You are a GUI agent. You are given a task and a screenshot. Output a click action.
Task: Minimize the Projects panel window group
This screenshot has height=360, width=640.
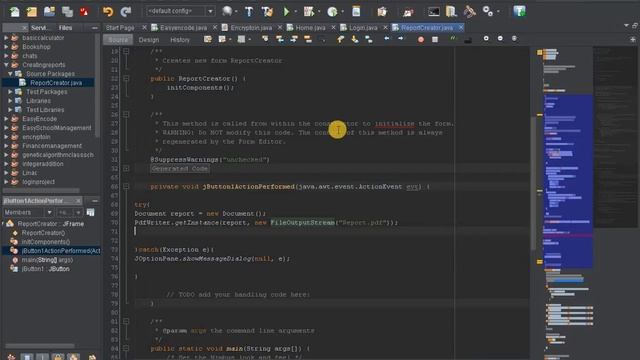(95, 28)
